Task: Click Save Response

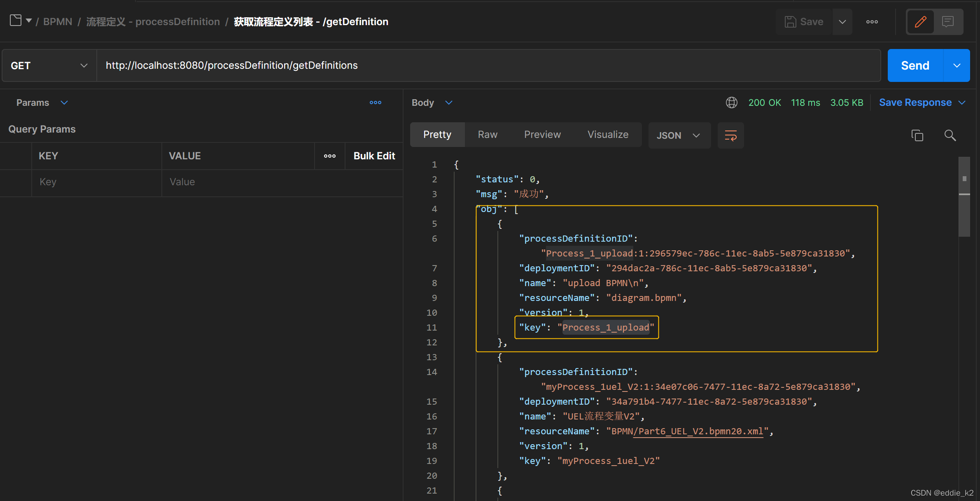Action: pos(915,103)
